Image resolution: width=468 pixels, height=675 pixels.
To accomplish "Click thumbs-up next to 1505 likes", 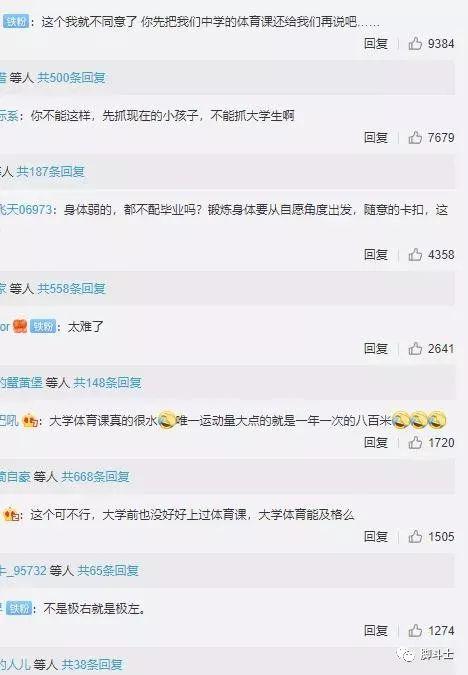I will tap(415, 536).
